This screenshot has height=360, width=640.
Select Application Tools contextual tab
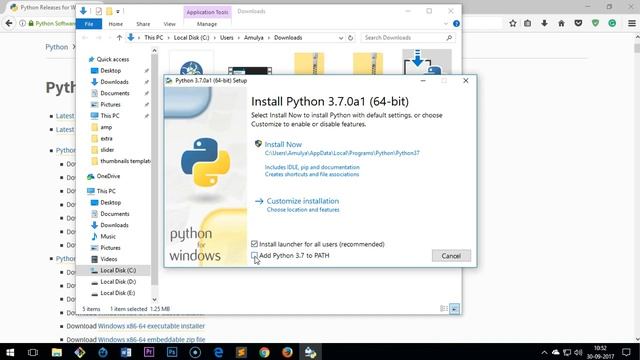click(207, 12)
